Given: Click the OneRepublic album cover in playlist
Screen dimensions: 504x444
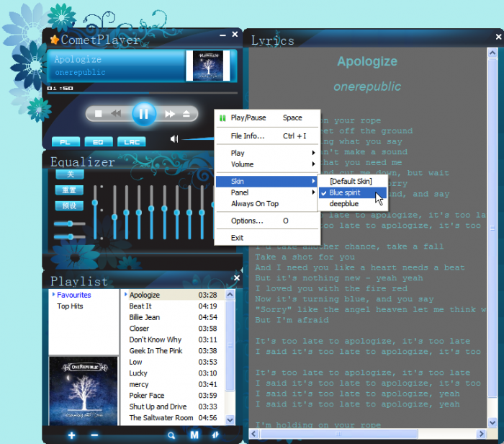Looking at the screenshot, I should pyautogui.click(x=84, y=391).
